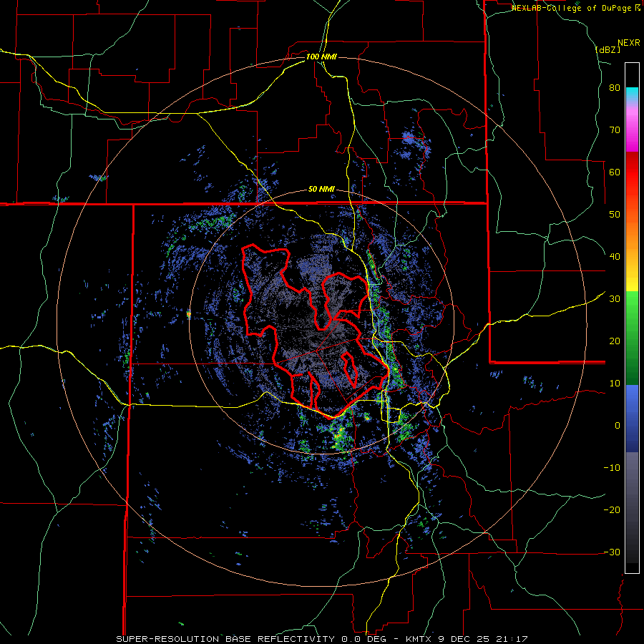Click the 50 dBZ scale value
This screenshot has height=644, width=644.
(x=615, y=215)
